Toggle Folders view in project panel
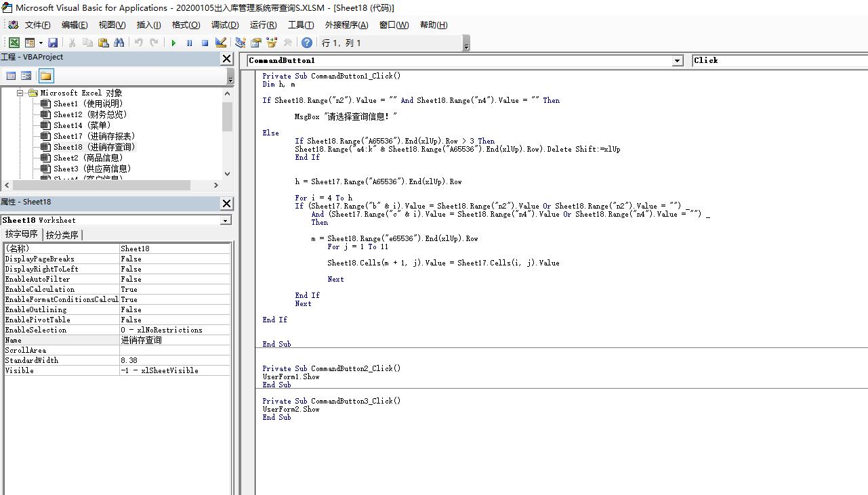 click(x=45, y=76)
